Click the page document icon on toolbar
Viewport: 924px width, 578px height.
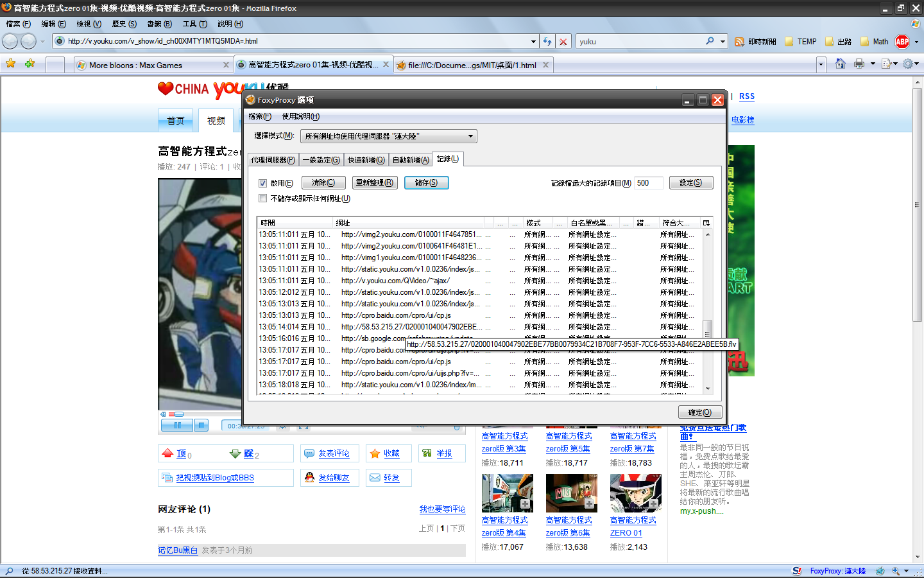click(x=886, y=64)
